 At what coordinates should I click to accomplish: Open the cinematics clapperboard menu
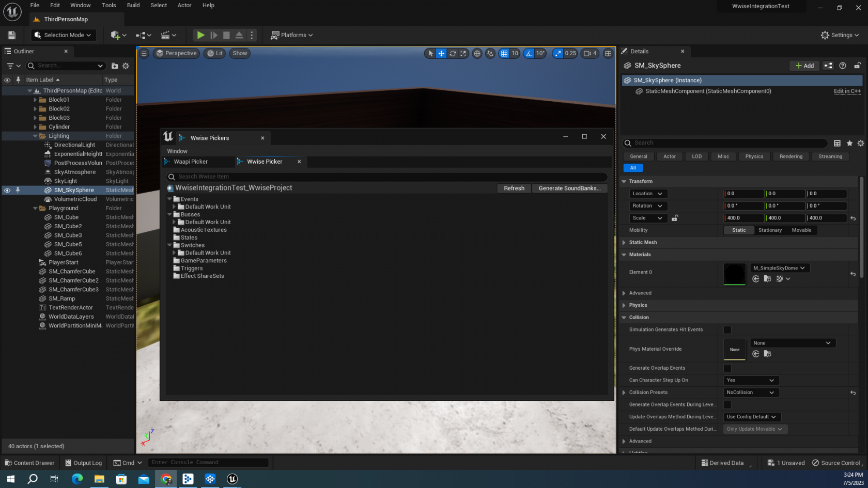pyautogui.click(x=168, y=35)
